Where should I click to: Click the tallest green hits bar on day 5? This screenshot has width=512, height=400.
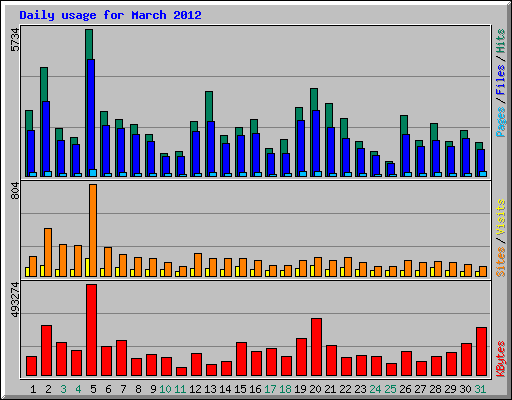pyautogui.click(x=89, y=44)
